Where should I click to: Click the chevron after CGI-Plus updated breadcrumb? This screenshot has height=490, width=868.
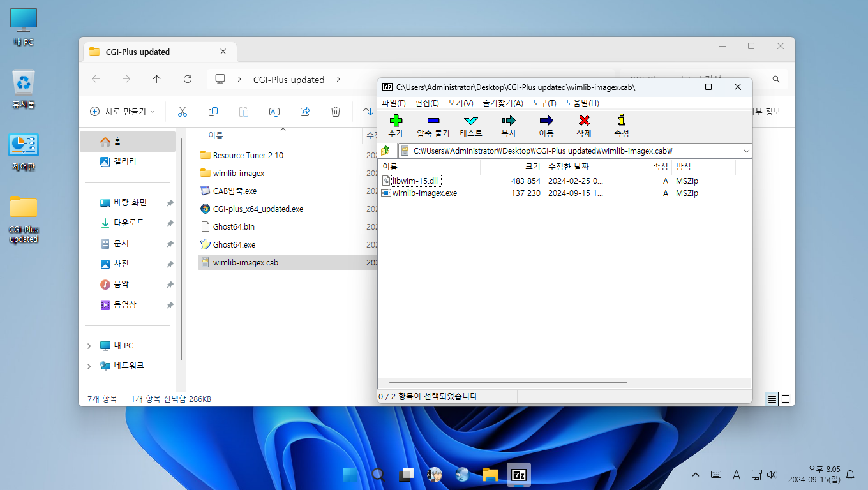coord(338,80)
